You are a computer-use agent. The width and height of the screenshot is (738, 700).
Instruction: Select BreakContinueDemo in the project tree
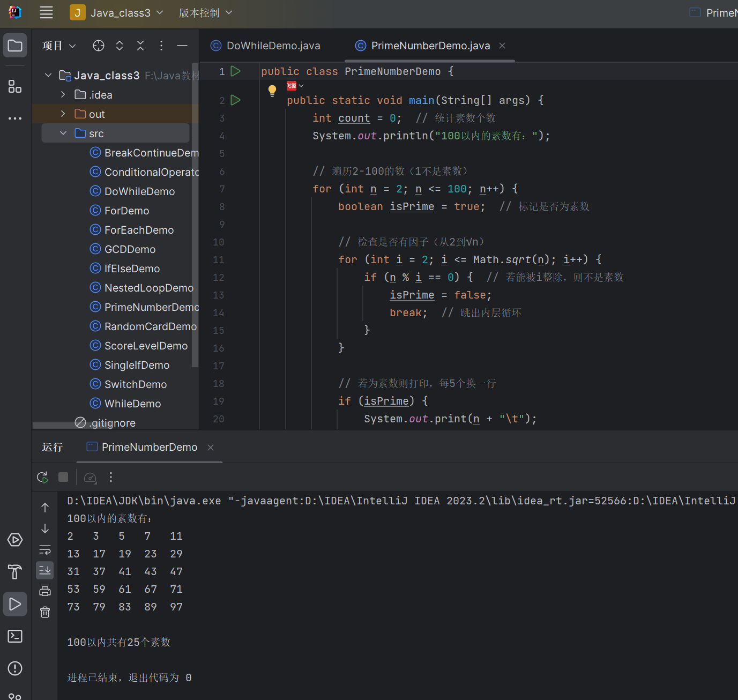click(x=145, y=153)
